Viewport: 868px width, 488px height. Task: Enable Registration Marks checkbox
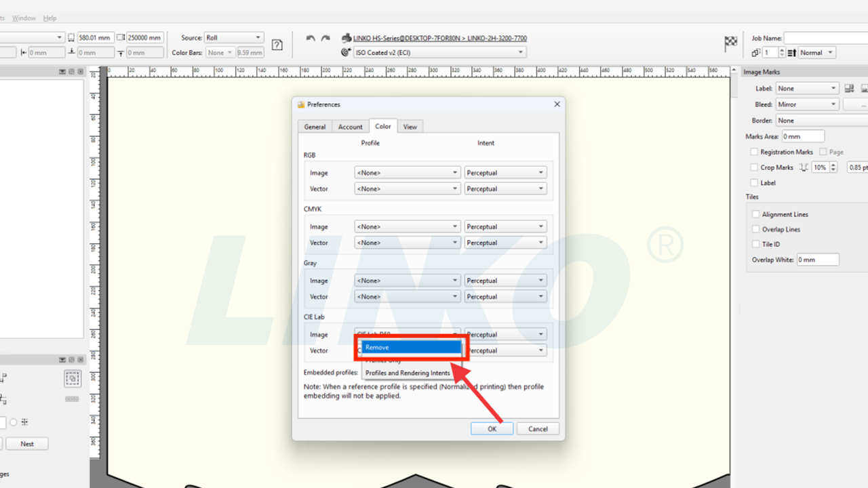click(x=754, y=152)
